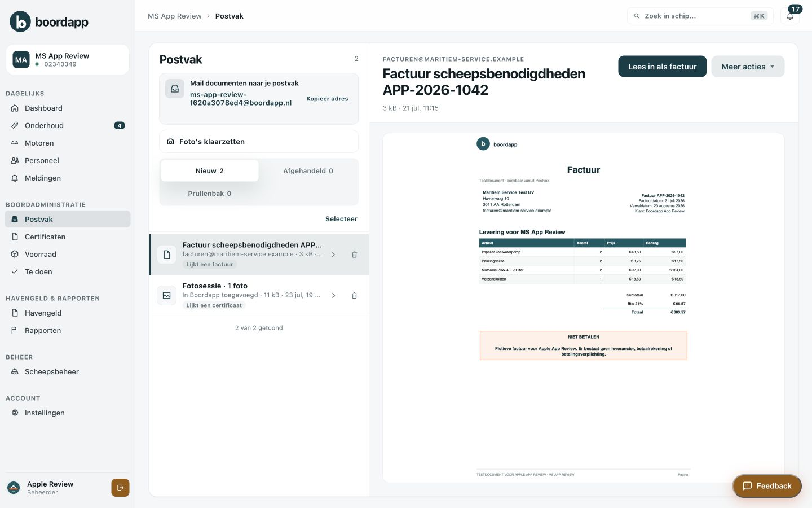The width and height of the screenshot is (812, 508).
Task: Click the MS App Review breadcrumb
Action: [x=174, y=16]
